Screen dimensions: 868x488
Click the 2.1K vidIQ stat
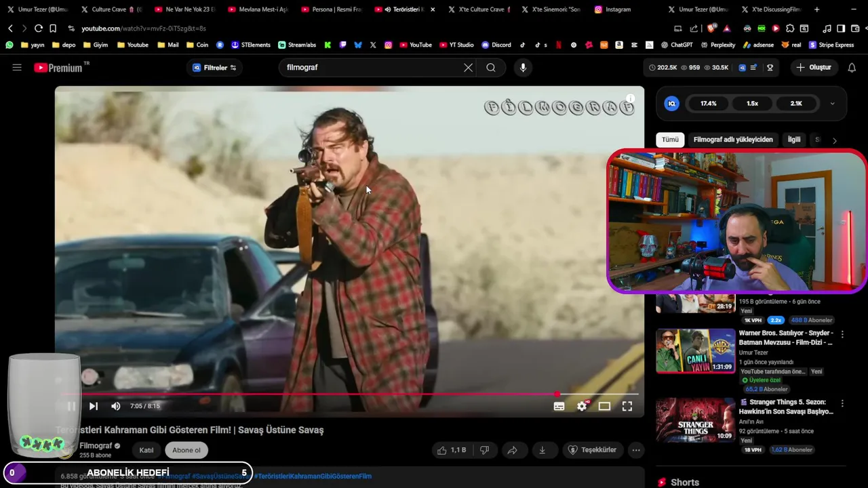click(x=796, y=104)
